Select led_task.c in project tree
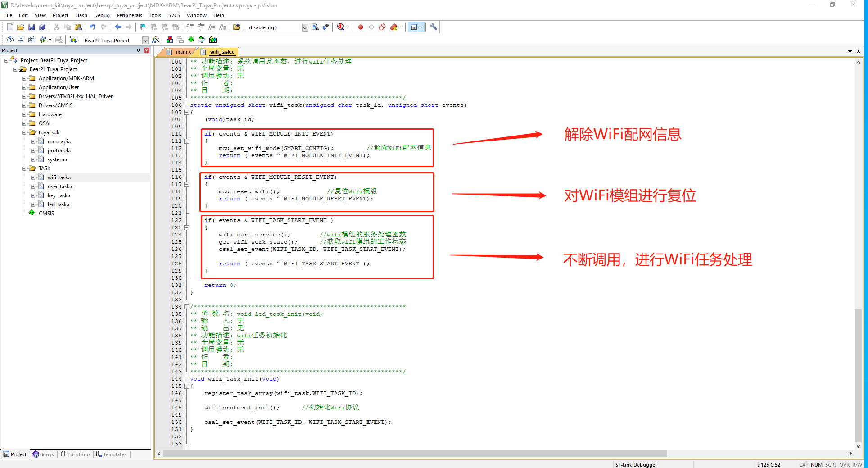868x468 pixels. [59, 204]
